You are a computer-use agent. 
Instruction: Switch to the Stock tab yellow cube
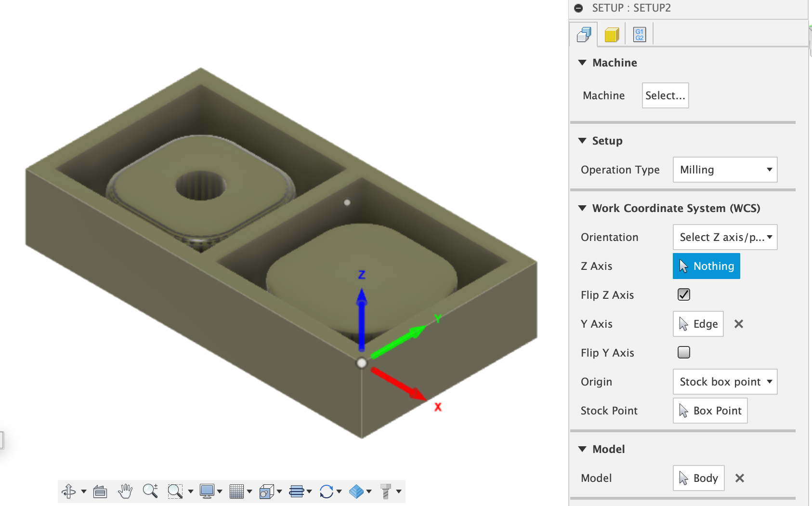click(612, 34)
